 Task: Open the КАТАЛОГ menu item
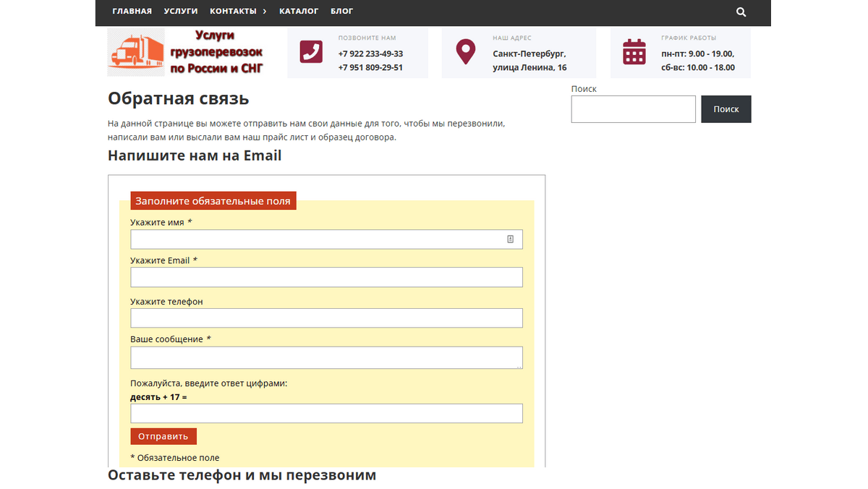(x=299, y=12)
